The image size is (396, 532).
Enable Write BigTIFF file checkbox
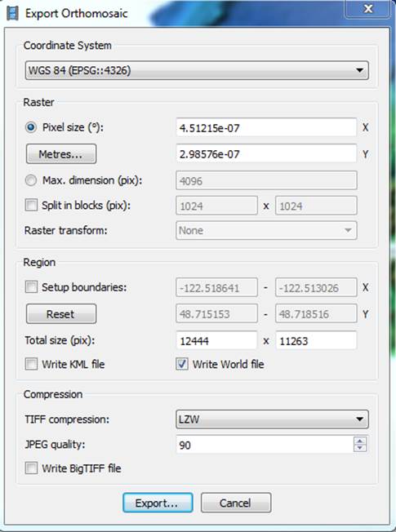[31, 468]
